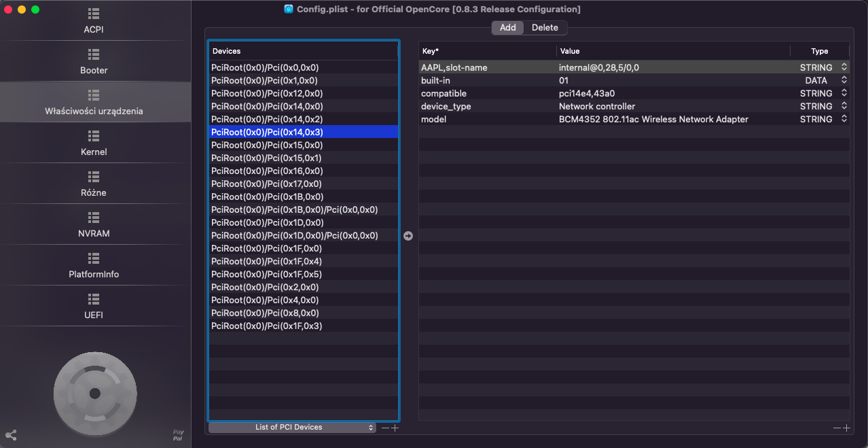Click the arrow icon between device and key panels

(x=408, y=236)
